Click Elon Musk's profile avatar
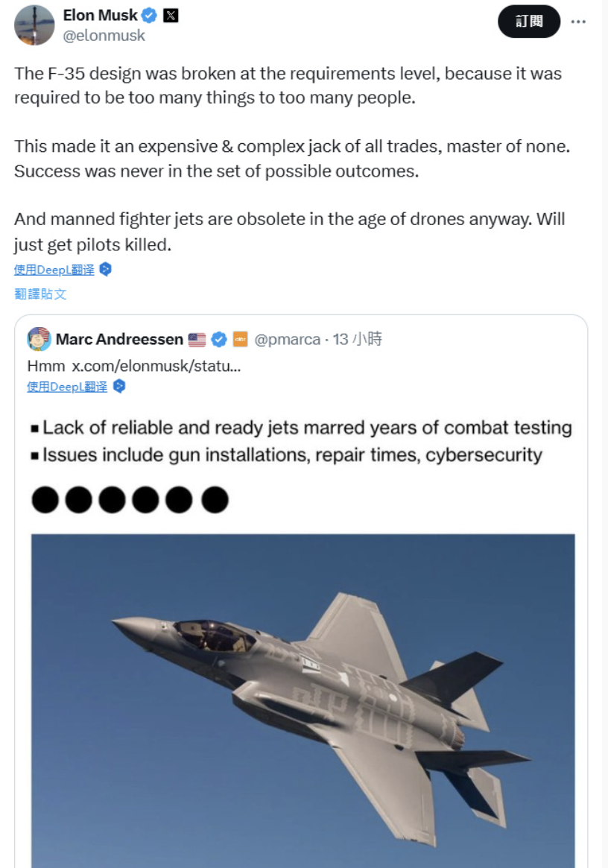The width and height of the screenshot is (608, 868). pyautogui.click(x=34, y=25)
